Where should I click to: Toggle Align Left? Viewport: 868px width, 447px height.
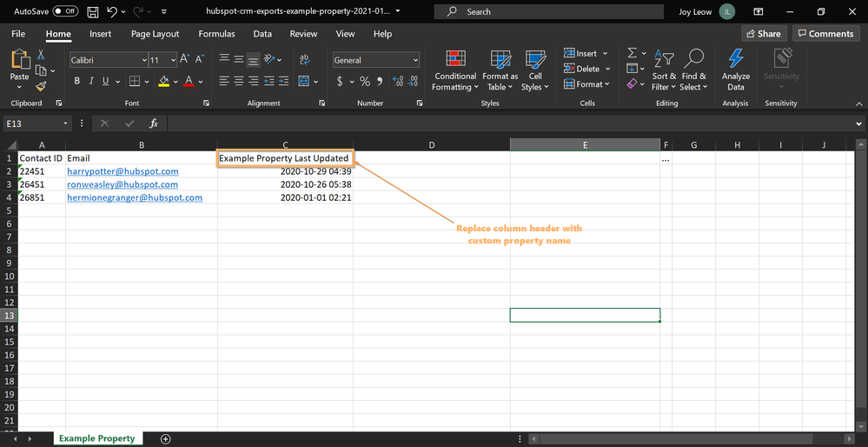pos(223,82)
